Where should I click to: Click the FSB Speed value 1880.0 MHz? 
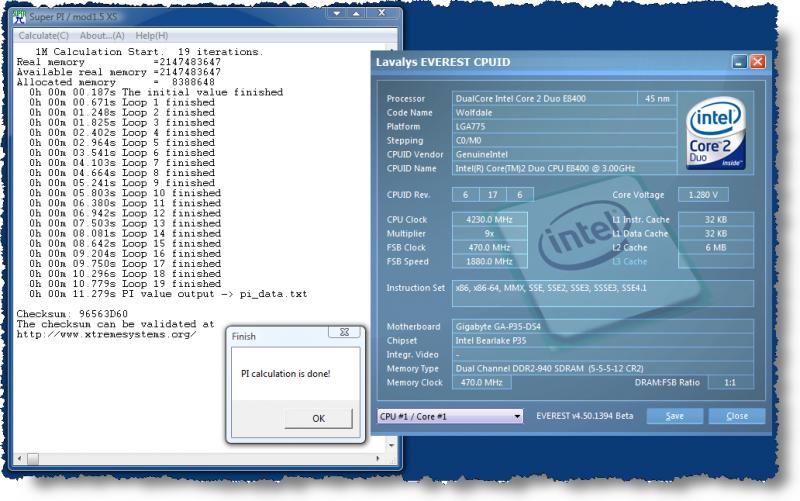[x=489, y=261]
